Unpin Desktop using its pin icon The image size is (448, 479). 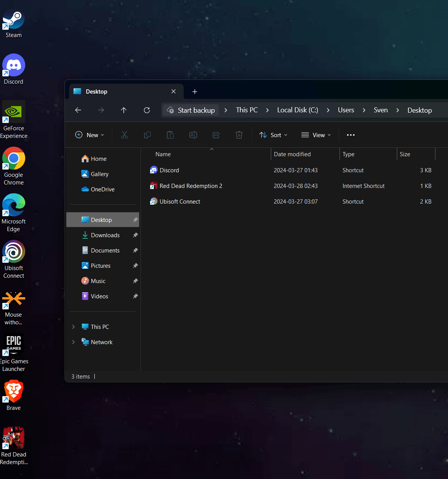135,220
